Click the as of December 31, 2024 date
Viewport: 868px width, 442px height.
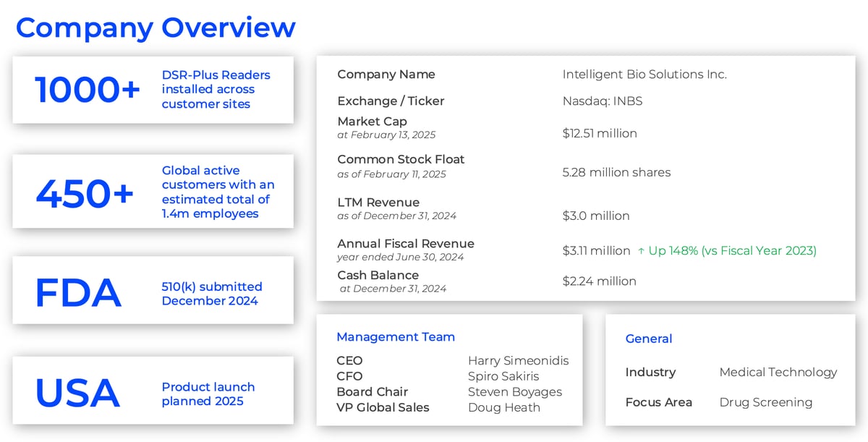pyautogui.click(x=396, y=216)
